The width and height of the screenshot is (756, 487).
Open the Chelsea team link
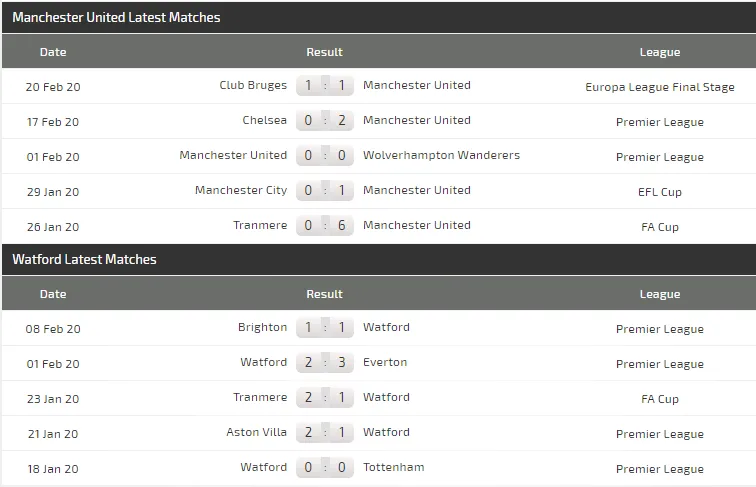point(264,121)
